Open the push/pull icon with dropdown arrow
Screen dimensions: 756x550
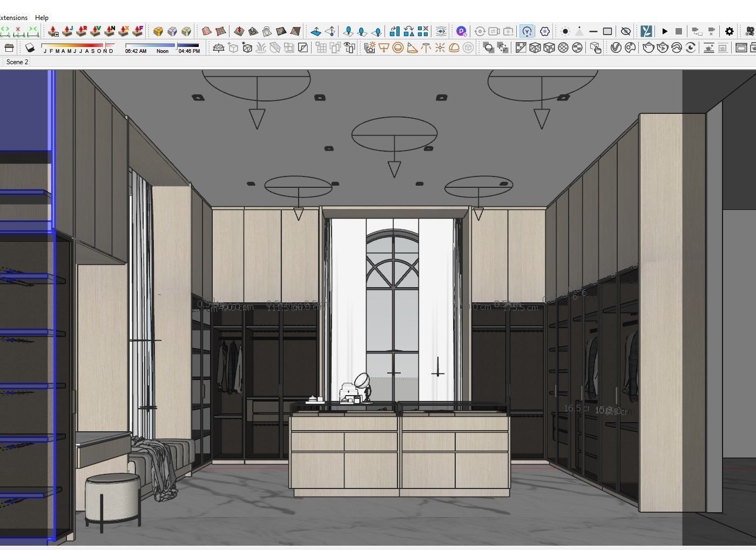tap(53, 31)
